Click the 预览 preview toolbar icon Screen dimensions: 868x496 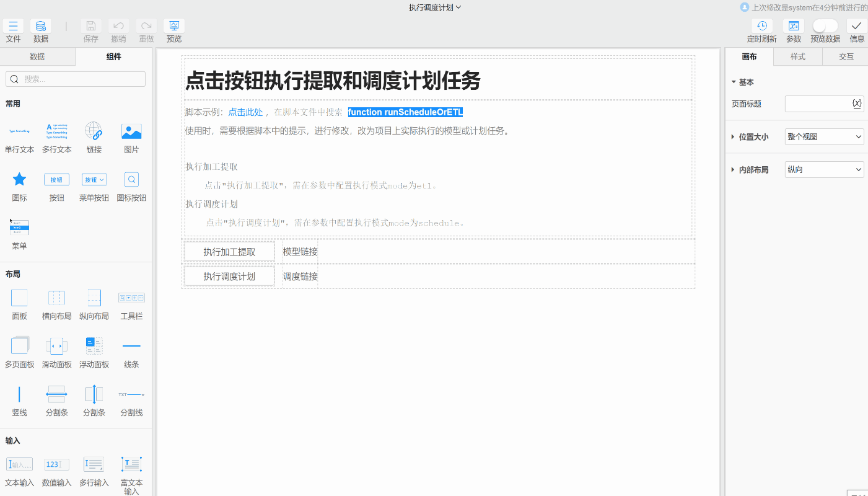[x=173, y=26]
